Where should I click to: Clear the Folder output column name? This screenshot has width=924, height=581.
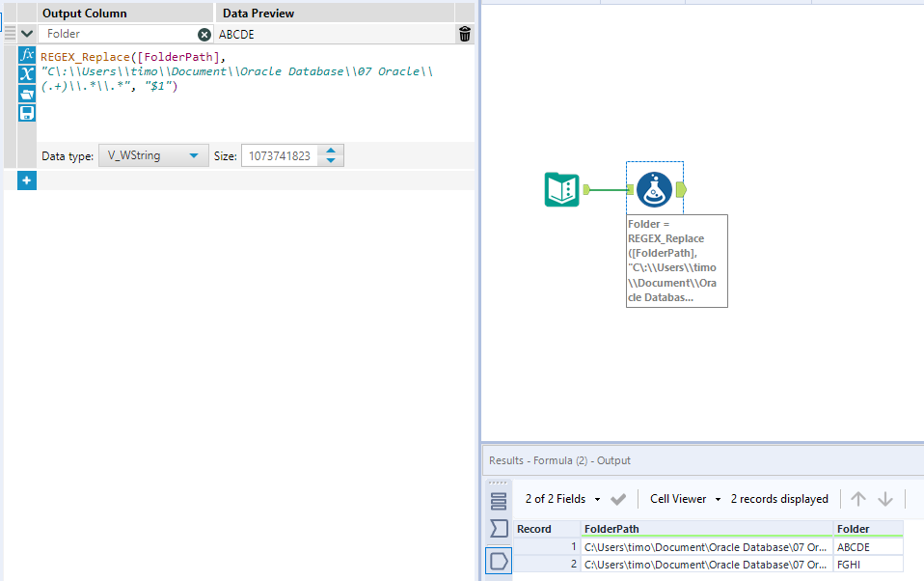[203, 34]
